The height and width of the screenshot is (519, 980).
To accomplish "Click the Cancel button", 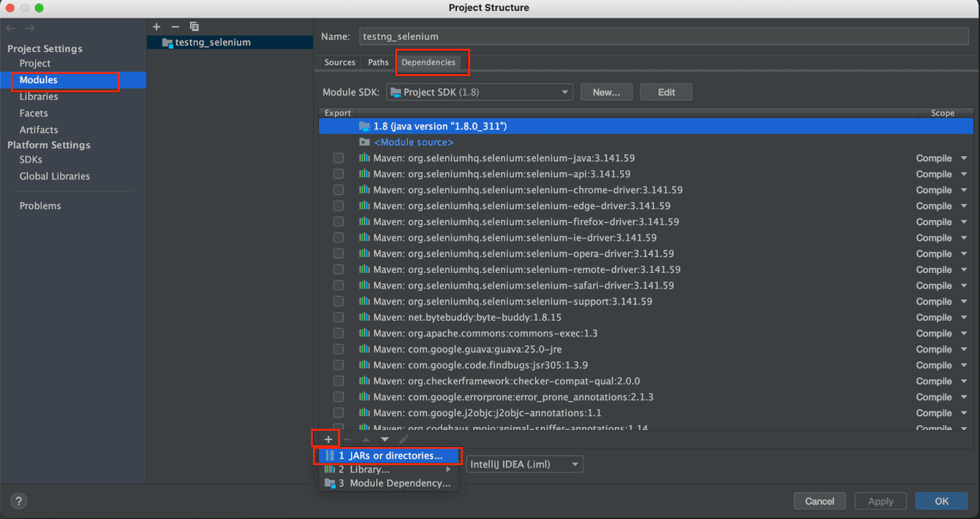I will [820, 501].
